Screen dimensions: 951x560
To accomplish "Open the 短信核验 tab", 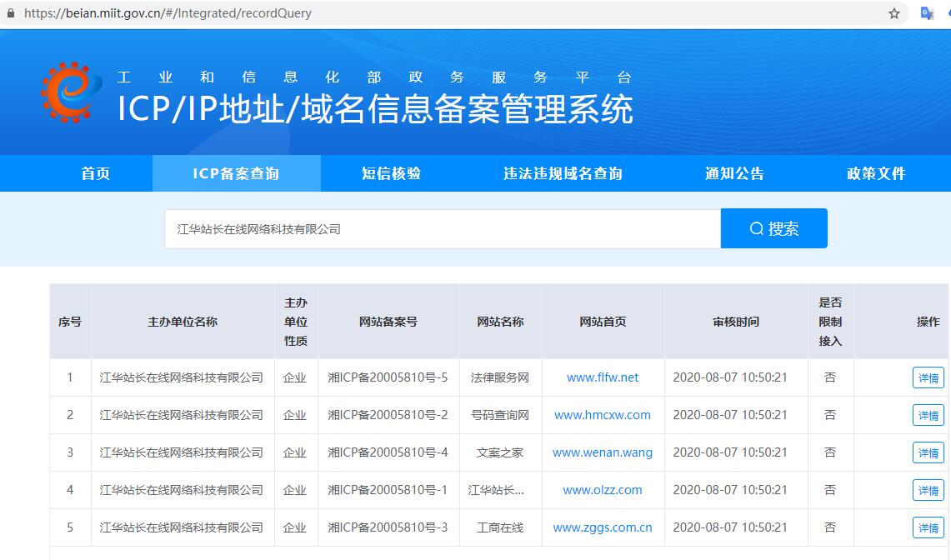I will coord(391,173).
